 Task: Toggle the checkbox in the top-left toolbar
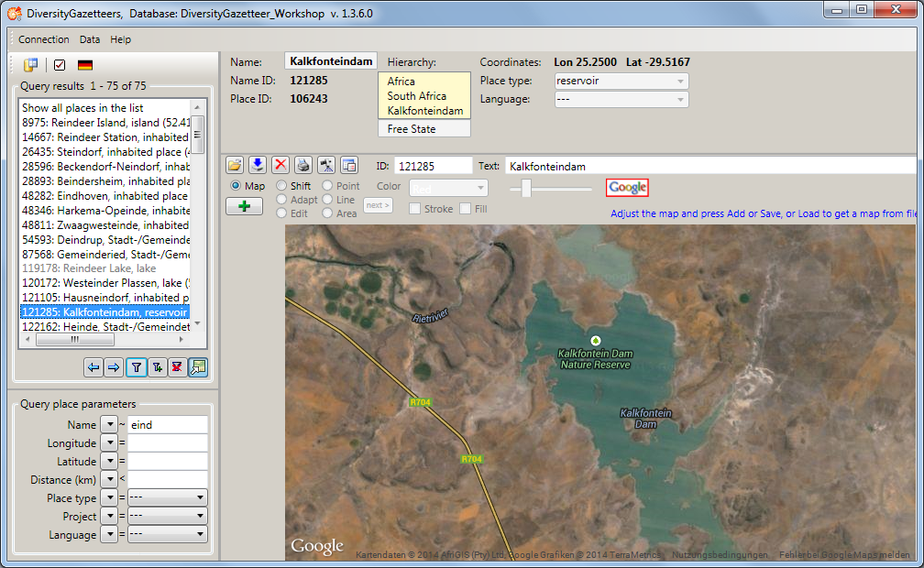coord(60,65)
